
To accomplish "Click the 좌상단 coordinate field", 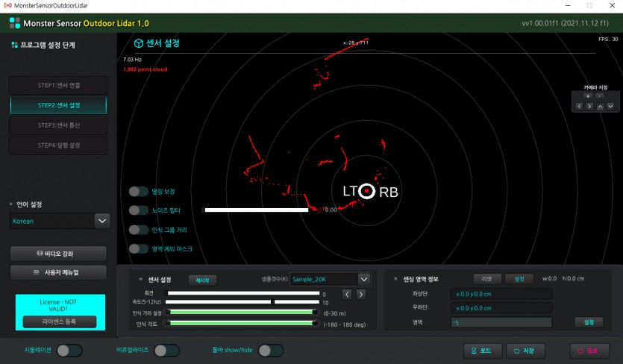I will pos(501,294).
